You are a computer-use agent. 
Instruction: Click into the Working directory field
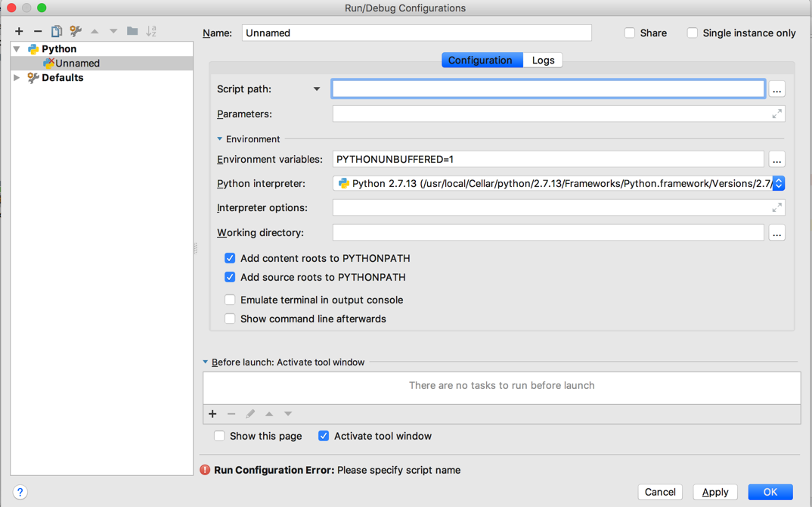tap(548, 232)
